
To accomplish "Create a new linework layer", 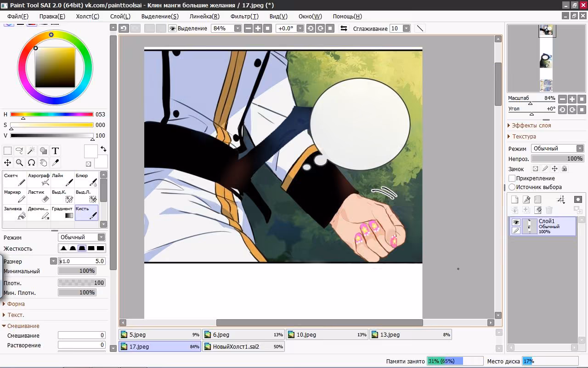I will click(x=526, y=200).
